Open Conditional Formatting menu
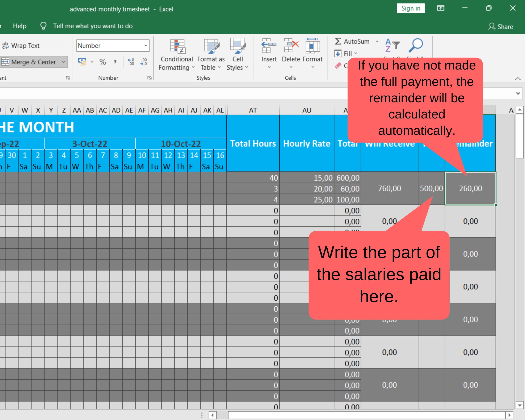This screenshot has width=525, height=420. [177, 54]
